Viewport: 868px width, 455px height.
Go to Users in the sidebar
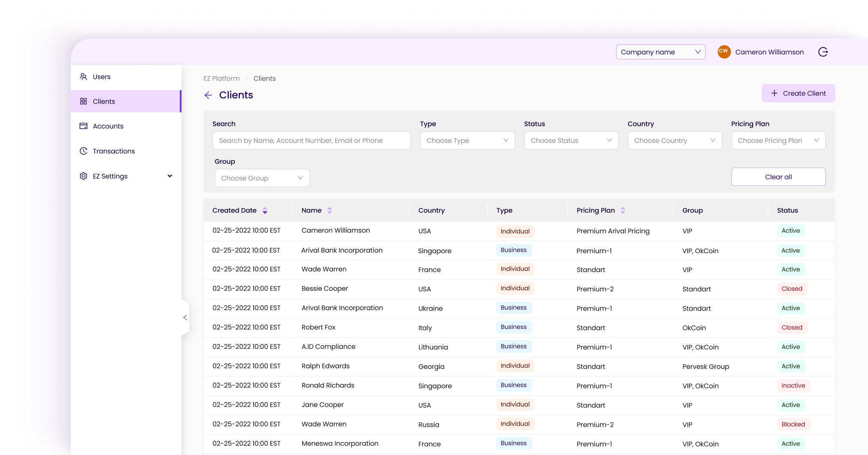pos(126,77)
